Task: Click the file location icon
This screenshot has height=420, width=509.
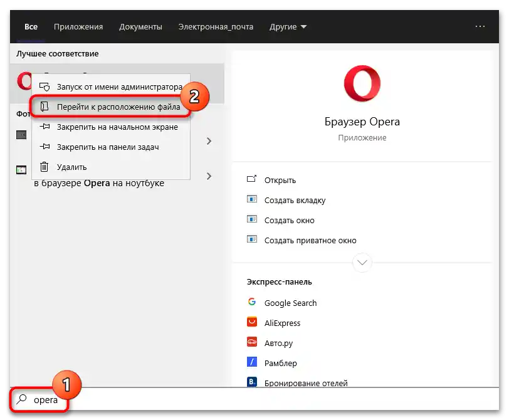Action: (x=45, y=106)
